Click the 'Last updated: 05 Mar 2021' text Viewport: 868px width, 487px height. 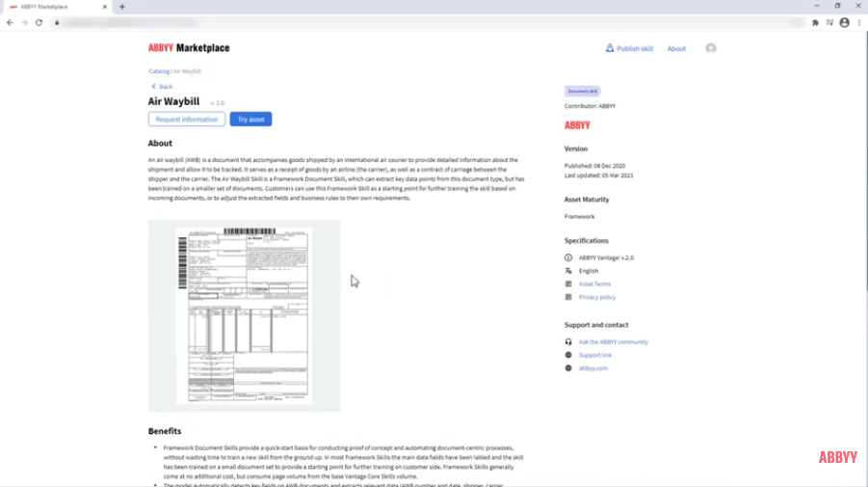point(598,176)
